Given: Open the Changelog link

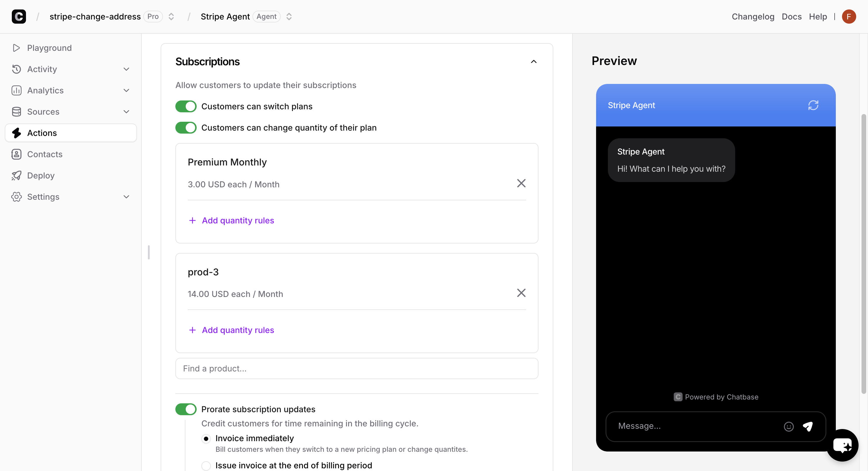Looking at the screenshot, I should tap(753, 17).
